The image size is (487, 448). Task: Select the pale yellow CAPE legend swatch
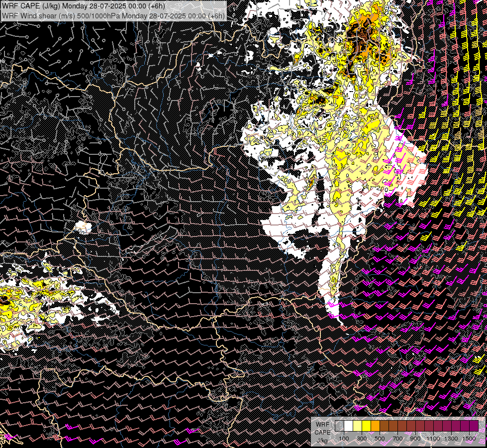click(x=358, y=426)
